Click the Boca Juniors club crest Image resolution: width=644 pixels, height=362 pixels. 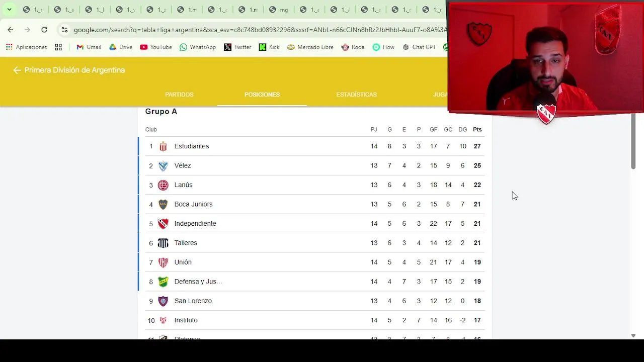163,204
